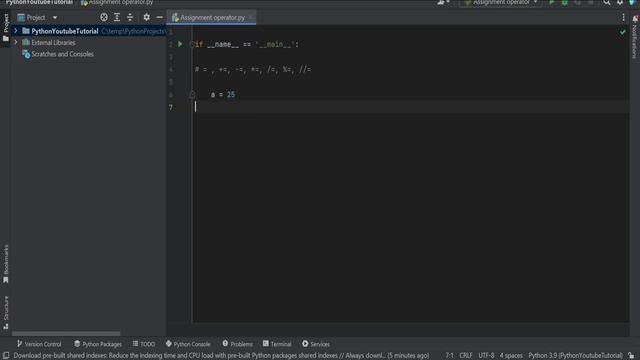The height and width of the screenshot is (360, 640).
Task: Collapse the fold marker at the if statement
Action: click(x=192, y=44)
